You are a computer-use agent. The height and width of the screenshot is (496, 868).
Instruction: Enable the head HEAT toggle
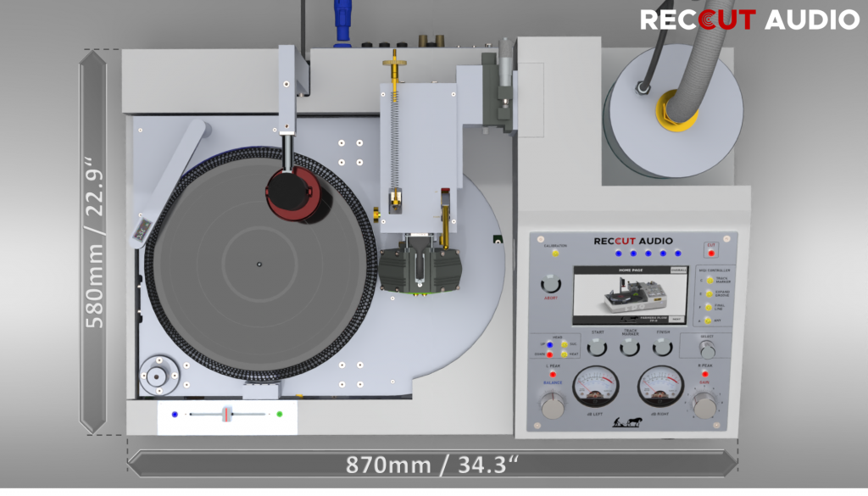(564, 355)
